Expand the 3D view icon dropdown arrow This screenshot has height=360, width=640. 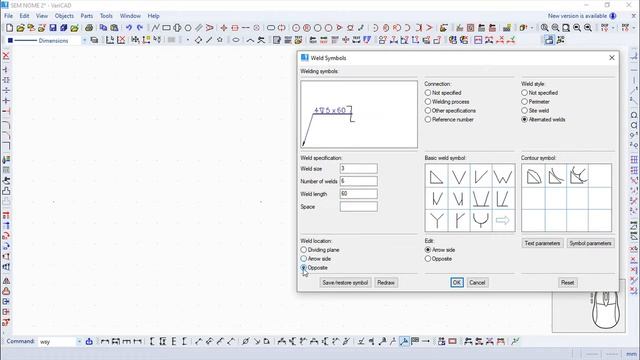pos(531,28)
